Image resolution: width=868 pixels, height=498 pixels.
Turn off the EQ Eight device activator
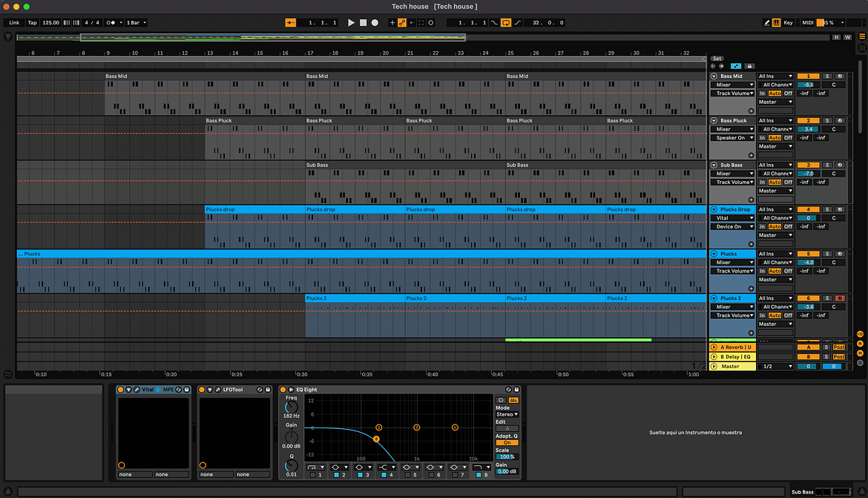click(283, 390)
